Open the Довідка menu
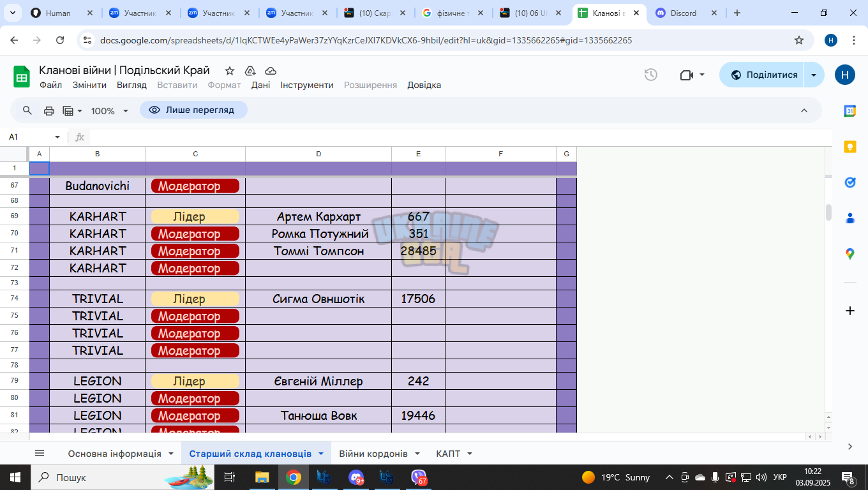This screenshot has width=868, height=490. [x=424, y=85]
